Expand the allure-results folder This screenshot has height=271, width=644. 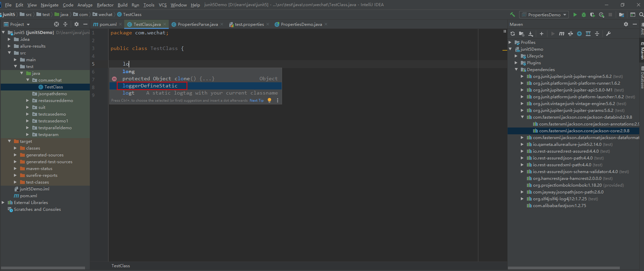(x=9, y=46)
